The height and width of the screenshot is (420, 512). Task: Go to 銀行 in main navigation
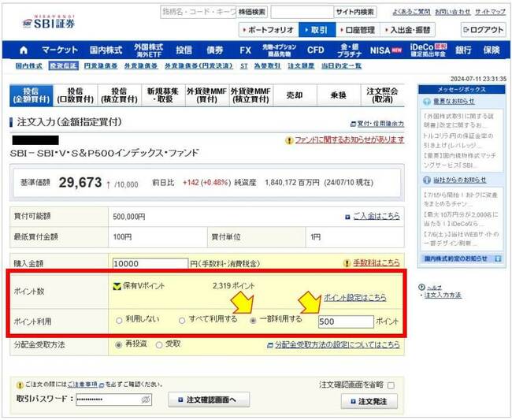point(463,50)
